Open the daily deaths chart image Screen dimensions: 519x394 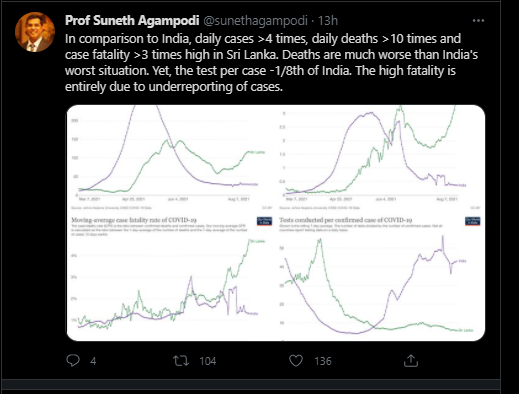pyautogui.click(x=380, y=158)
